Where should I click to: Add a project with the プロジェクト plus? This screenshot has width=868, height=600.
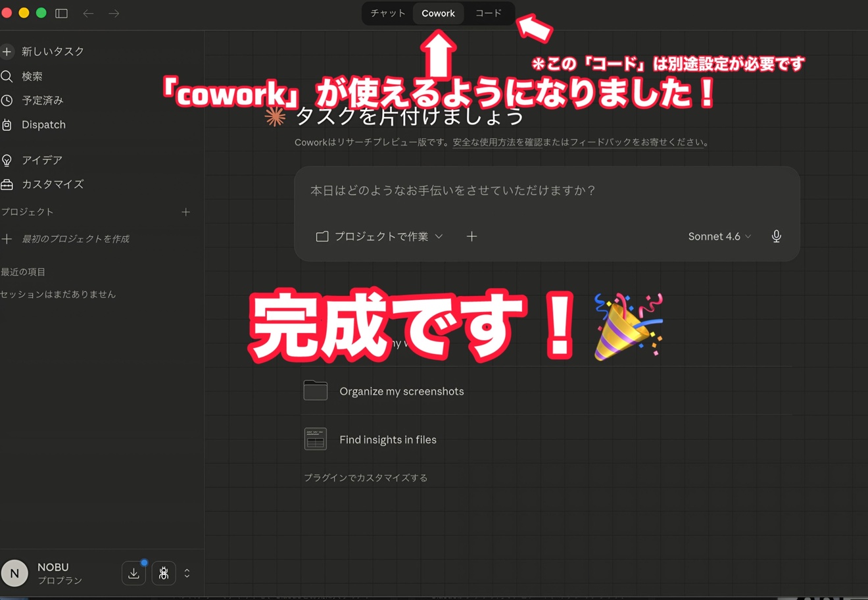click(185, 212)
